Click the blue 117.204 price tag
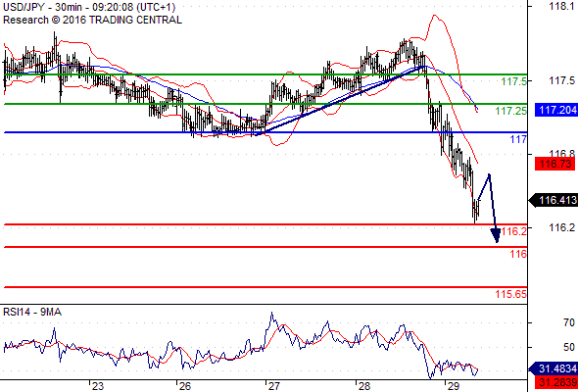578x392 pixels. tap(556, 110)
